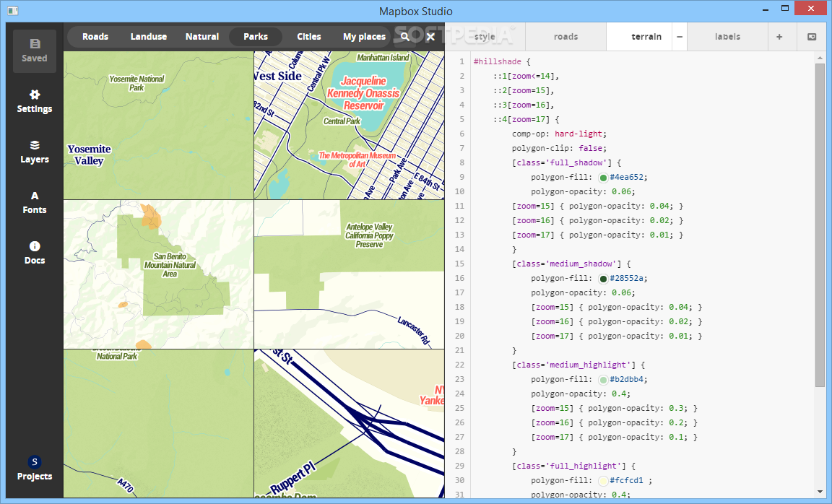Viewport: 832px width, 504px height.
Task: Click the search magnifier icon
Action: point(405,37)
